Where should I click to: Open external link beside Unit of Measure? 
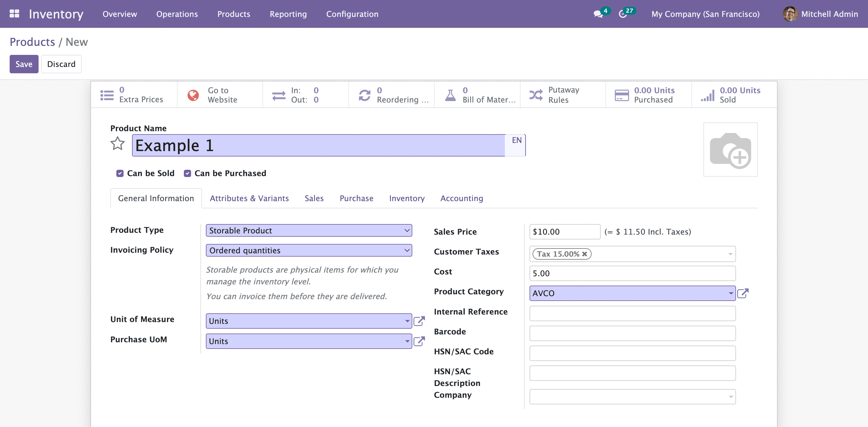click(x=419, y=321)
